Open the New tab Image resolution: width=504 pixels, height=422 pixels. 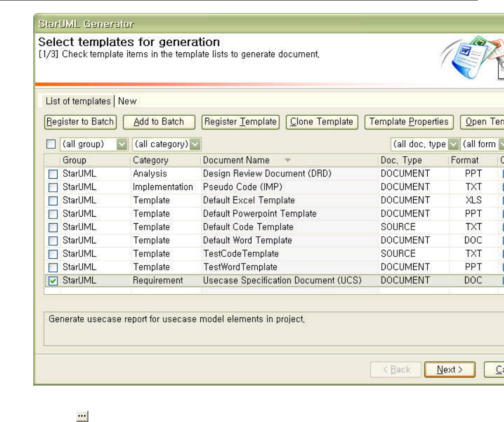click(127, 101)
